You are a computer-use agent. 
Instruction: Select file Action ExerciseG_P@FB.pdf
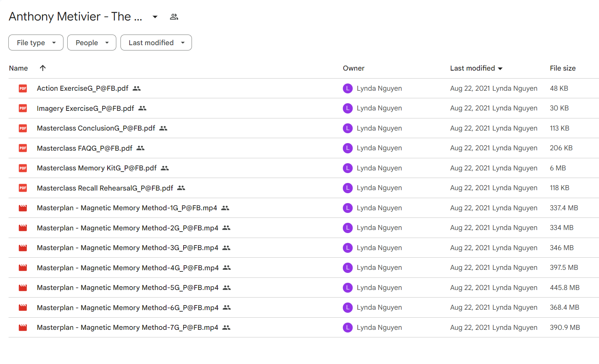82,88
